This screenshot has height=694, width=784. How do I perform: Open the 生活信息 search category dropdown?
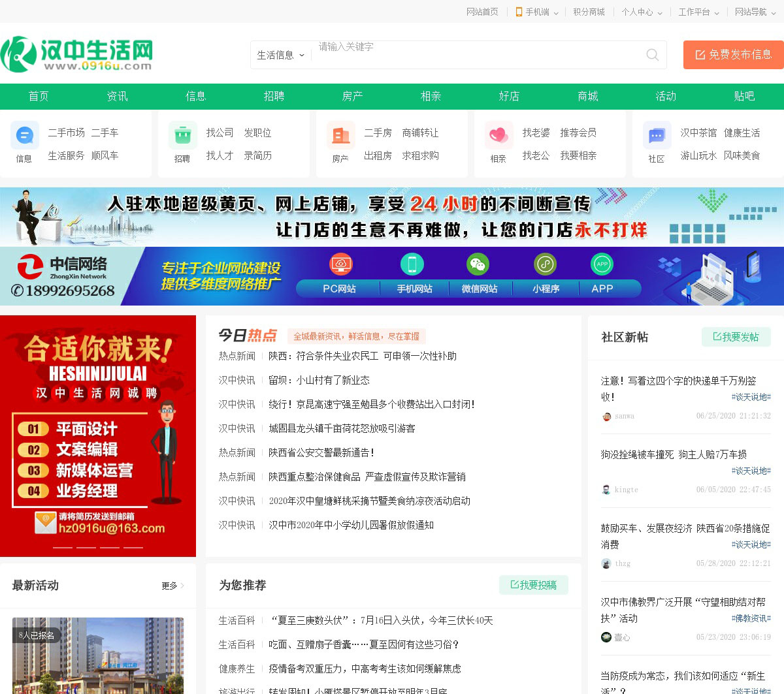point(280,55)
